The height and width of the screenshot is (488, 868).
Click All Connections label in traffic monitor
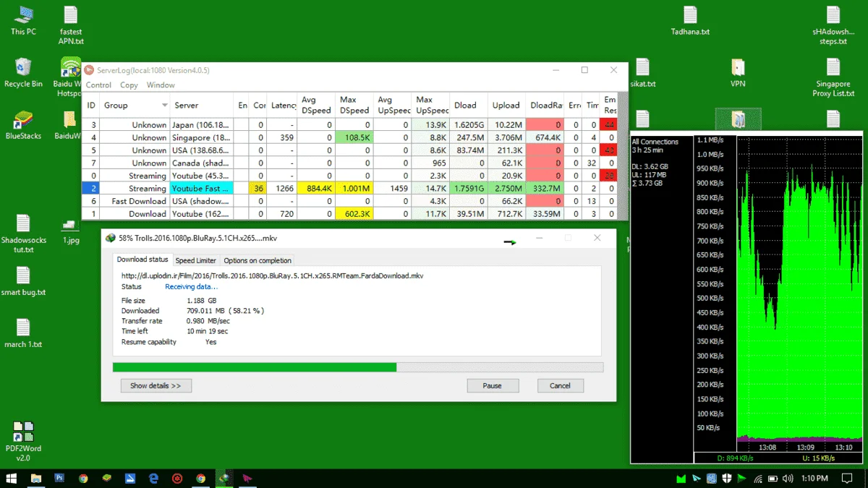[x=655, y=142]
